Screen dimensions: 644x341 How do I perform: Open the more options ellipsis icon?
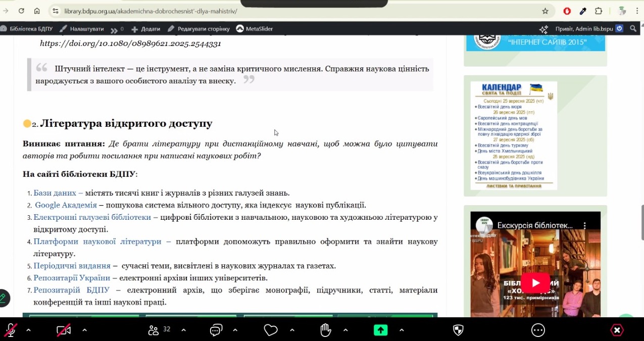tap(538, 330)
